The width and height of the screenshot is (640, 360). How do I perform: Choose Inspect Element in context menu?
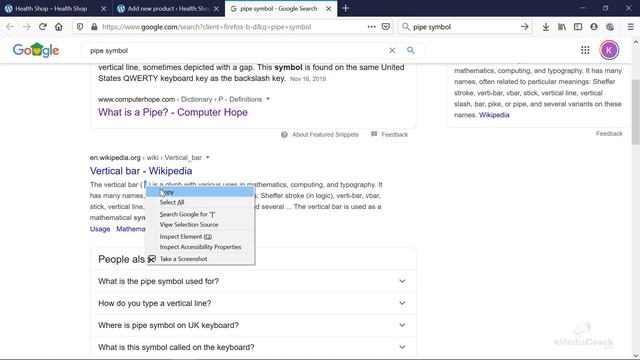coord(200,237)
